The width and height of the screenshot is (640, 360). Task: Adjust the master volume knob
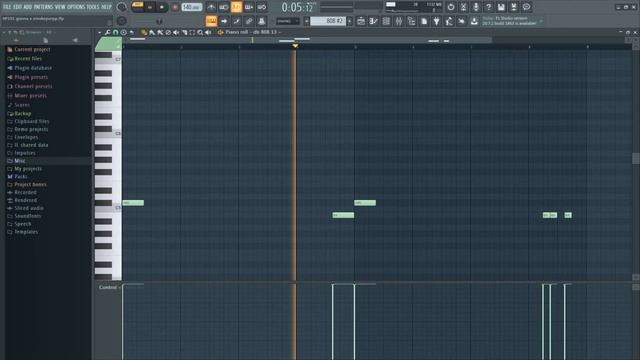(122, 7)
